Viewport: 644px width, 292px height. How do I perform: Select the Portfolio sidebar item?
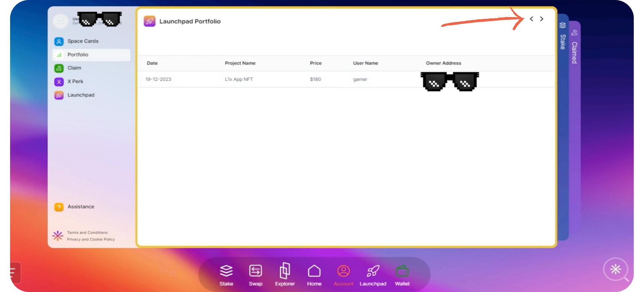(91, 55)
